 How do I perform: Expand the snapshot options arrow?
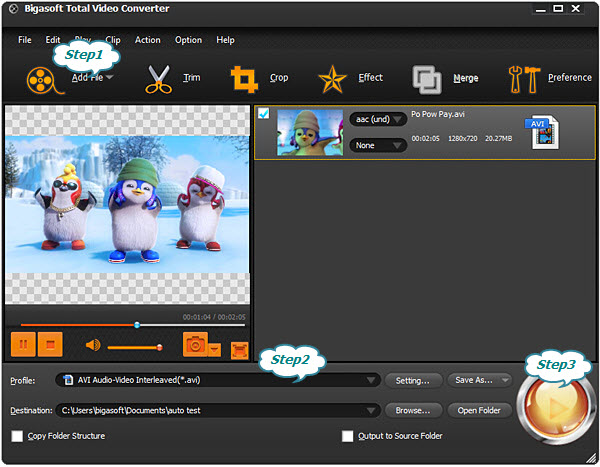(215, 349)
